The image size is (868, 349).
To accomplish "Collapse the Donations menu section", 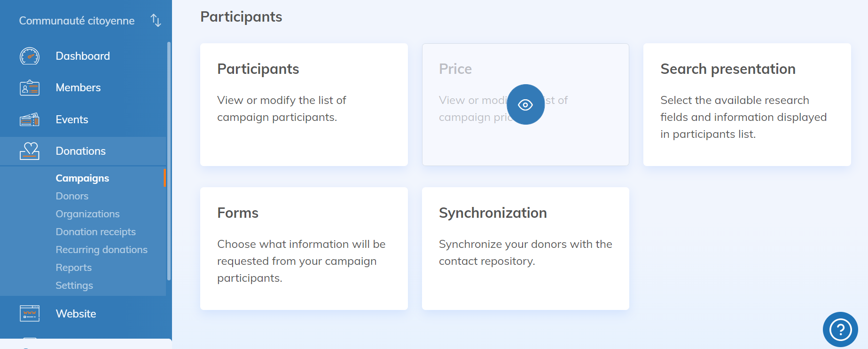I will (x=81, y=151).
